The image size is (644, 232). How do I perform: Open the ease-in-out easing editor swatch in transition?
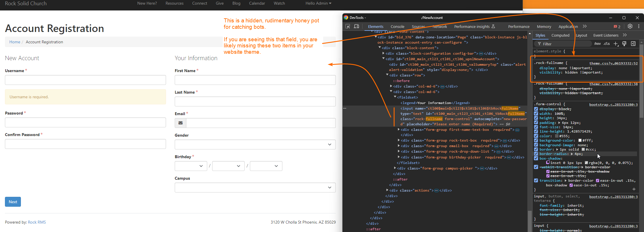coord(598,181)
